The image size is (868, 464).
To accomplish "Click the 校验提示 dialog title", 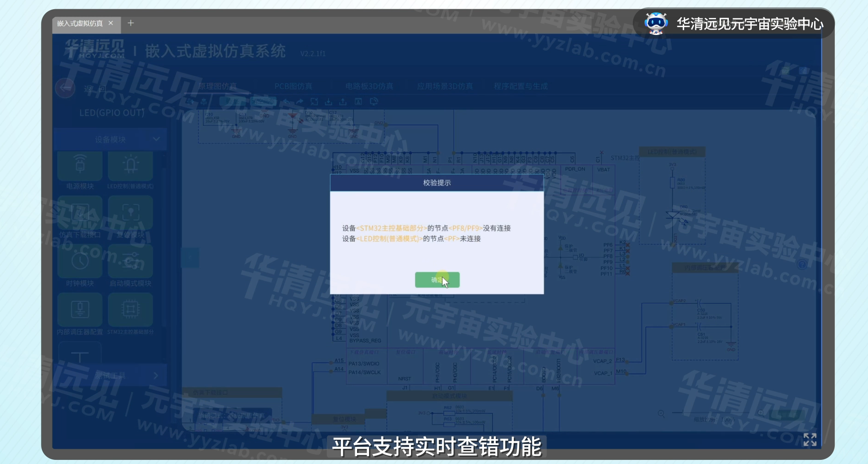I will [437, 183].
